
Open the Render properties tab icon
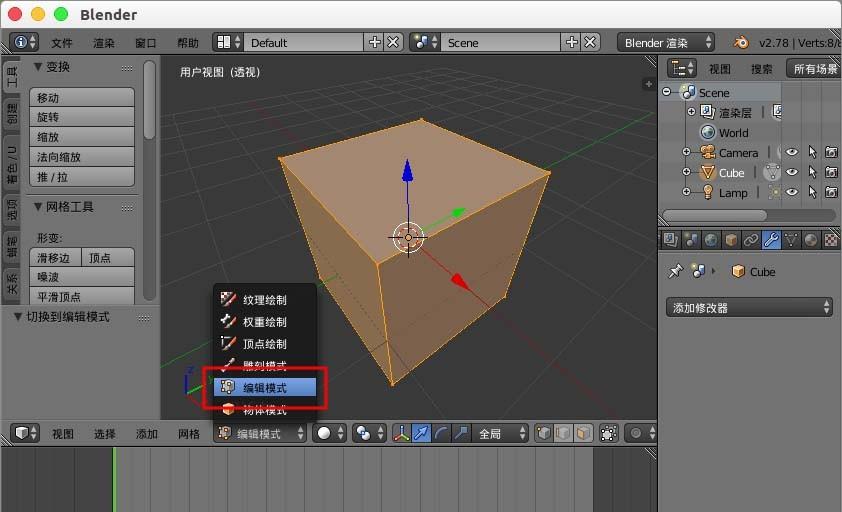[x=670, y=240]
